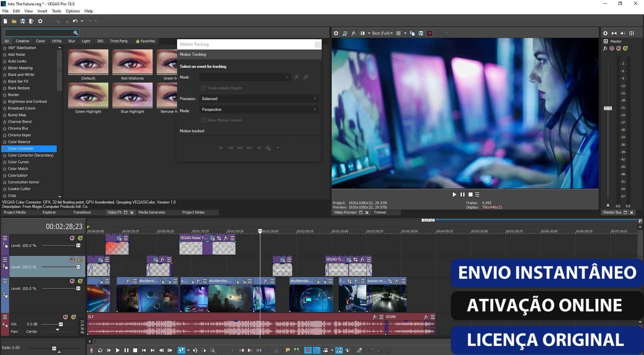
Task: Click Play in the Video Preview window
Action: click(x=454, y=194)
